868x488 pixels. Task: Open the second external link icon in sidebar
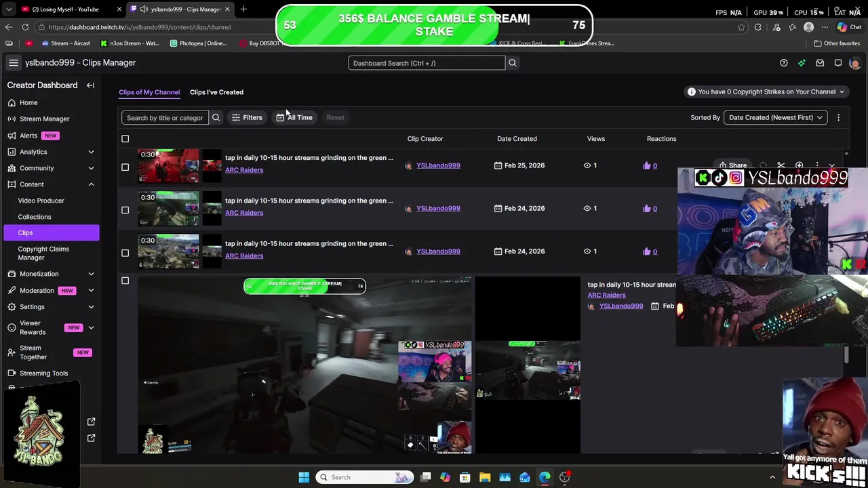pos(91,438)
